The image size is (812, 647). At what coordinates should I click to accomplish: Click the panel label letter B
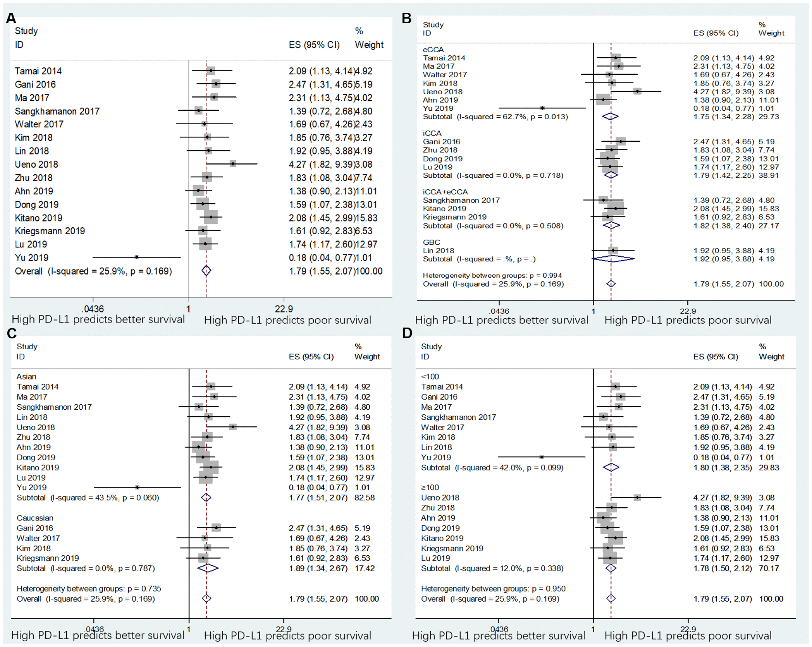[406, 18]
